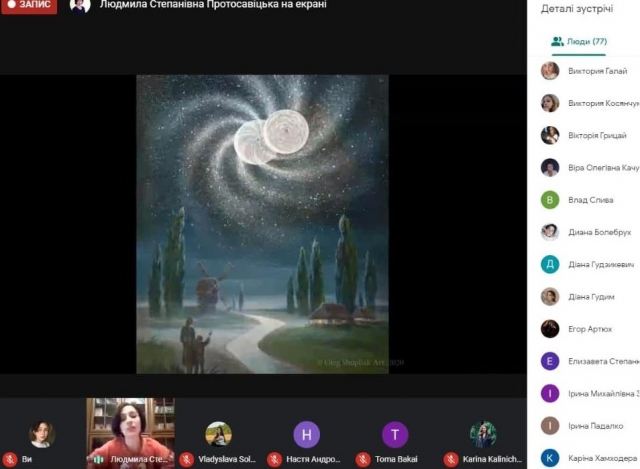
Task: Click purple E avatar of Елизавета
Action: click(x=550, y=361)
